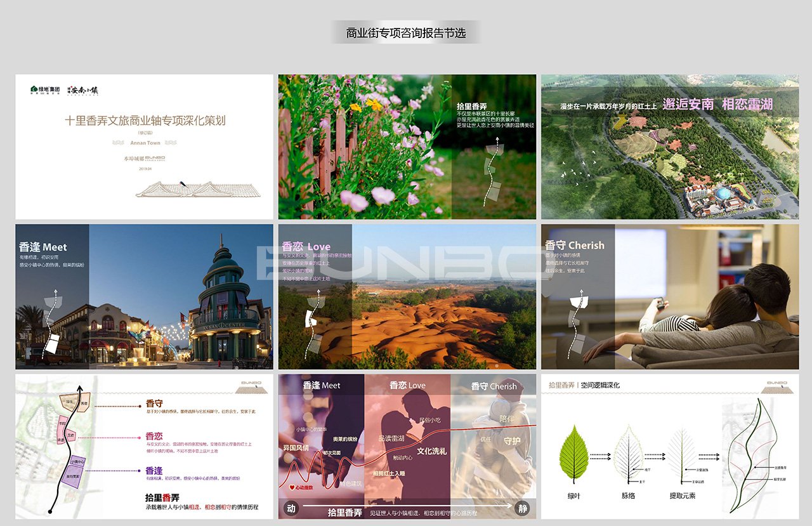Click the 香守 Cherish column heading on curve slide
Viewport: 812px width, 526px height.
pyautogui.click(x=494, y=386)
